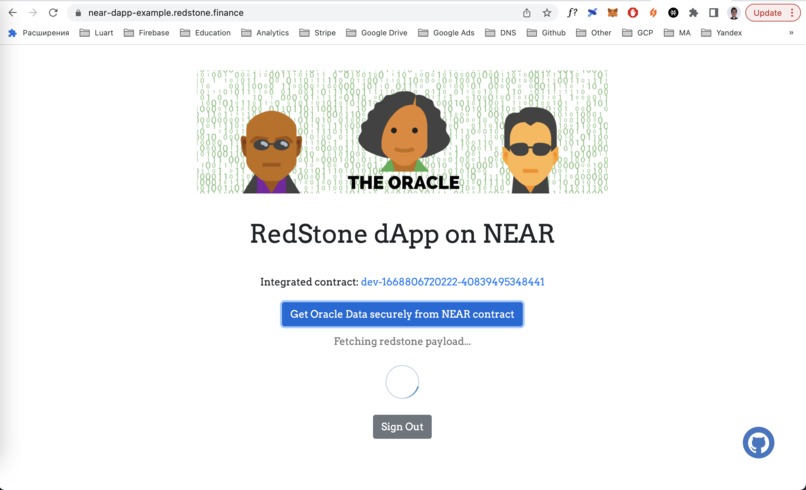806x490 pixels.
Task: Click Get Oracle Data securely from NEAR contract
Action: tap(402, 314)
